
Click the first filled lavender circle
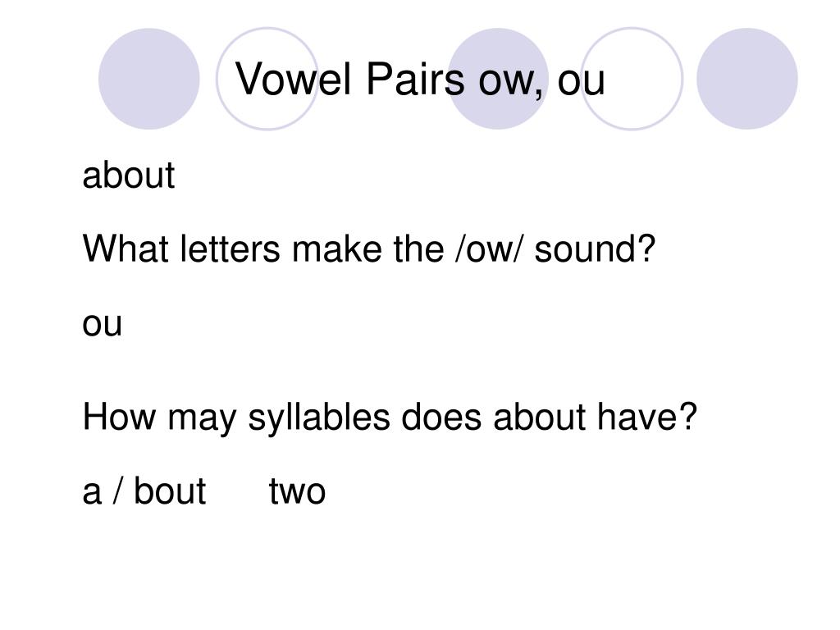click(149, 79)
